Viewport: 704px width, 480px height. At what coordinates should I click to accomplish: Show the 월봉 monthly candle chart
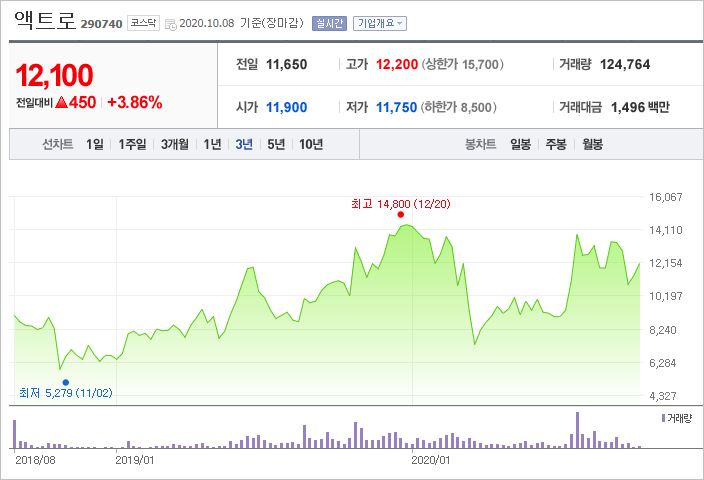coord(592,144)
